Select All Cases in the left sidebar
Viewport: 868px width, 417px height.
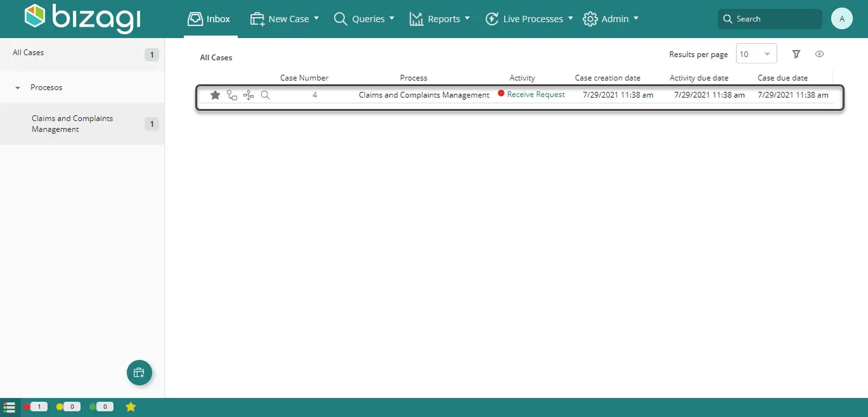click(x=82, y=55)
